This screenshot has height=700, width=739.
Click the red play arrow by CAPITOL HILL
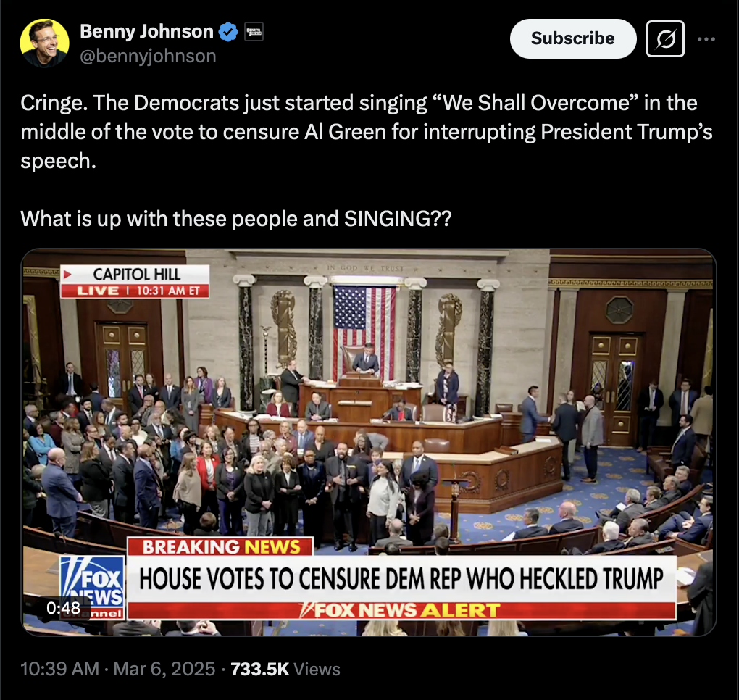click(67, 274)
